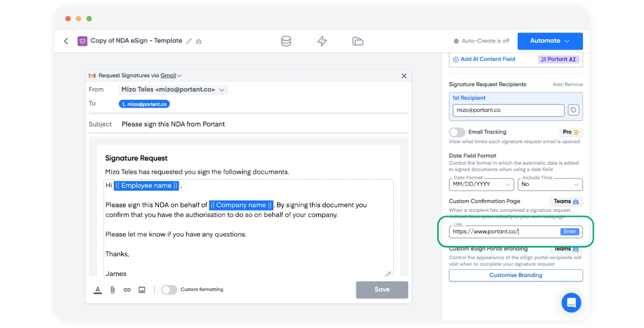Insert a link using link icon

127,290
